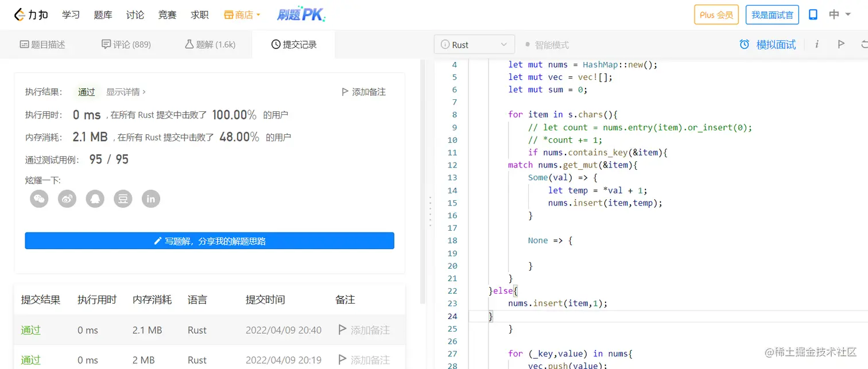Click the LeetCode 力扣 logo

pyautogui.click(x=31, y=15)
